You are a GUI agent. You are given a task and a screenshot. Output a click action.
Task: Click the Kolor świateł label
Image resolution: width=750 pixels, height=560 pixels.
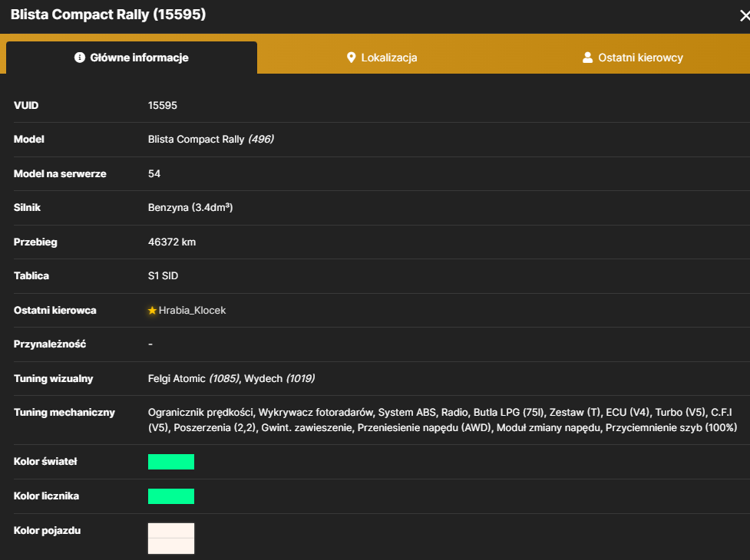[x=45, y=461]
